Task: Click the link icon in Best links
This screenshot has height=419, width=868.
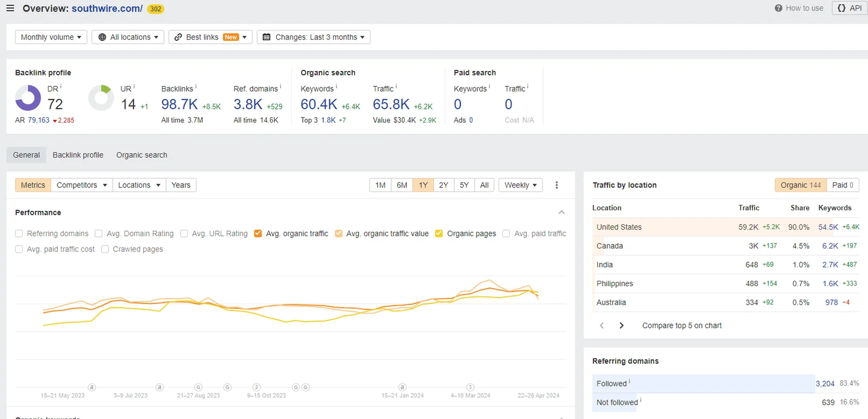Action: [x=178, y=37]
